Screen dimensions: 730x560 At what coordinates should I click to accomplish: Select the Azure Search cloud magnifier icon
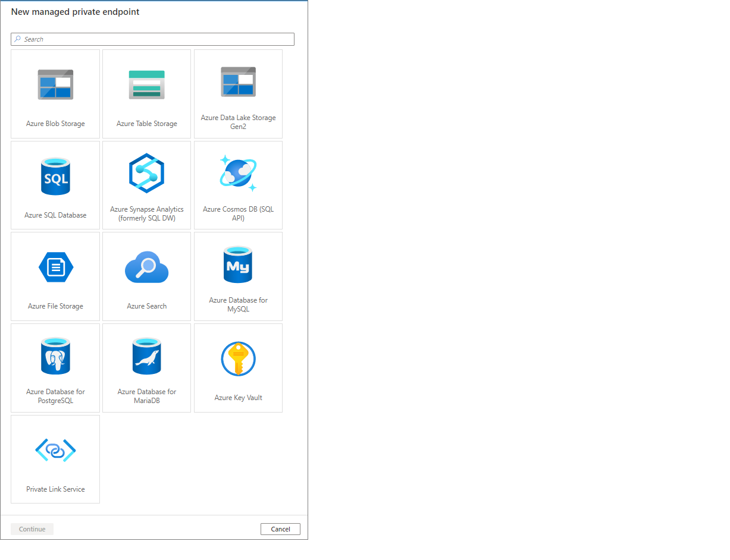tap(147, 267)
